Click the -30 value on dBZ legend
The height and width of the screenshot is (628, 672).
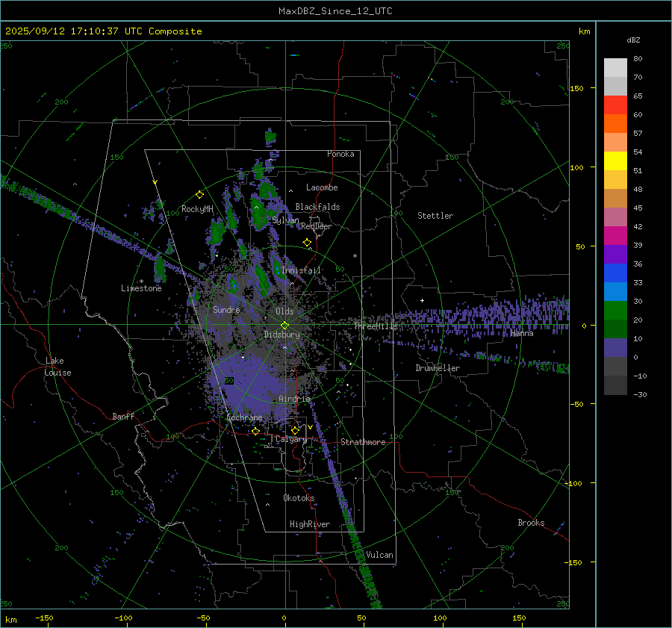tap(640, 394)
